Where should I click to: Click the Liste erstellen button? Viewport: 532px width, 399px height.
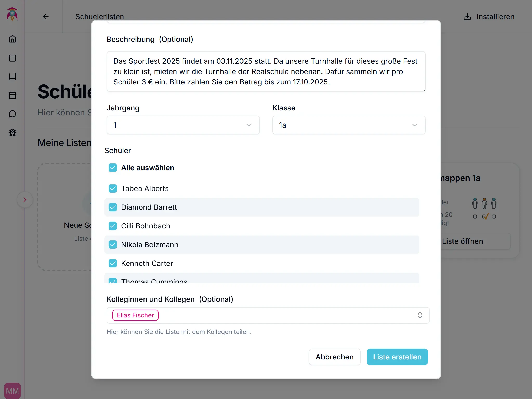397,357
